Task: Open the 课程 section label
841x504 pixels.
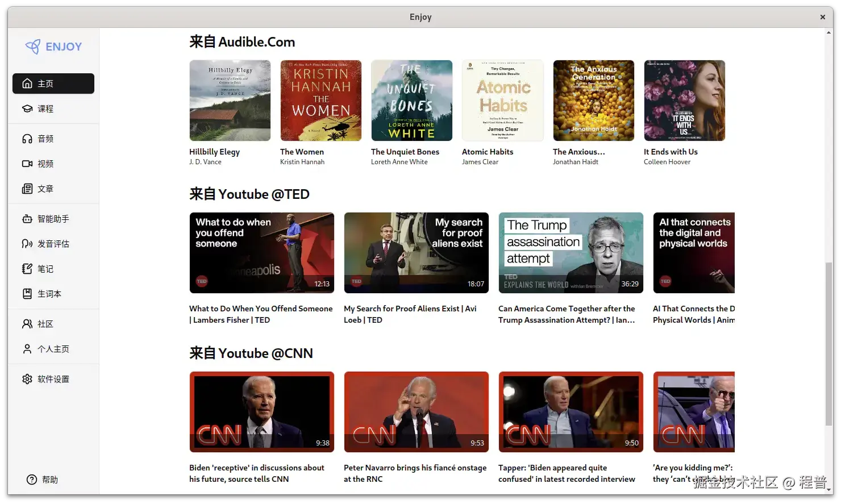Action: click(45, 109)
